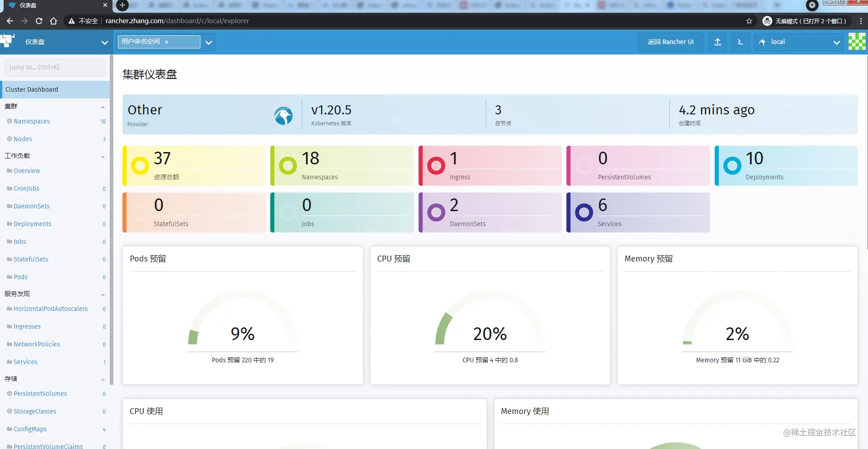Open Jobs in sidebar

tap(20, 242)
